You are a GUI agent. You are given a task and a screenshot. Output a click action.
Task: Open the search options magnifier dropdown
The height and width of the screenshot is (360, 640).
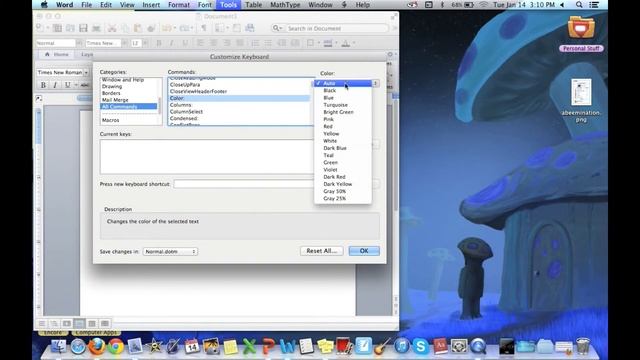coord(278,28)
